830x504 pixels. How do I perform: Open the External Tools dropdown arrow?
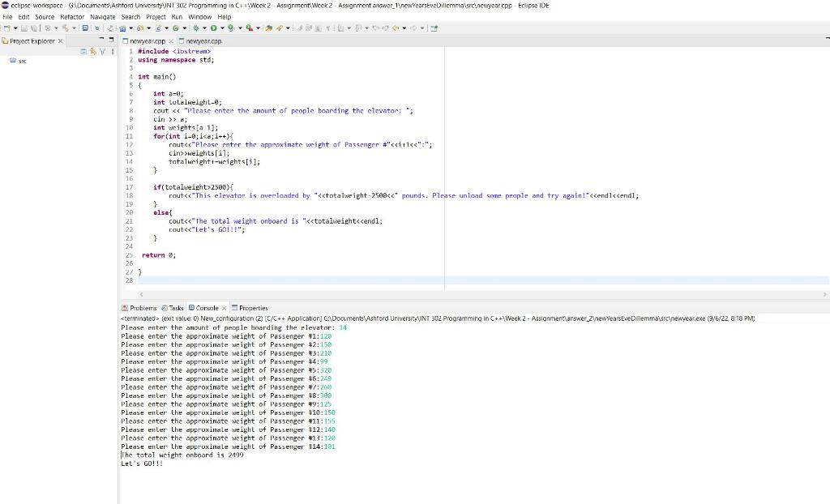pos(258,28)
